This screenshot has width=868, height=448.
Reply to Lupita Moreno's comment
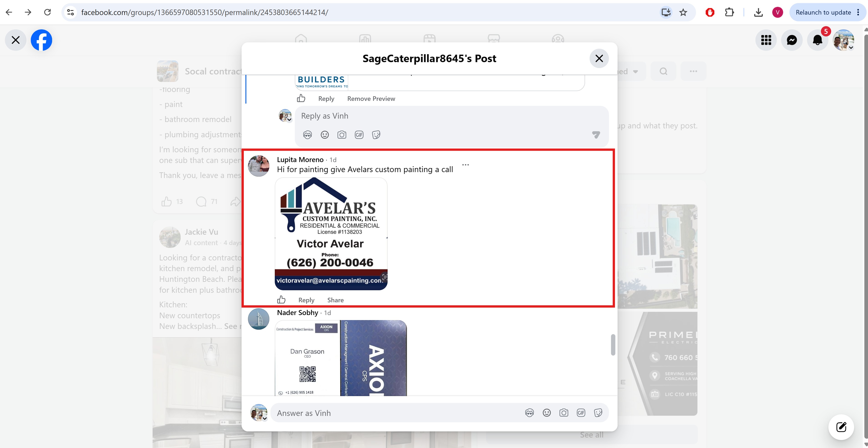[306, 300]
